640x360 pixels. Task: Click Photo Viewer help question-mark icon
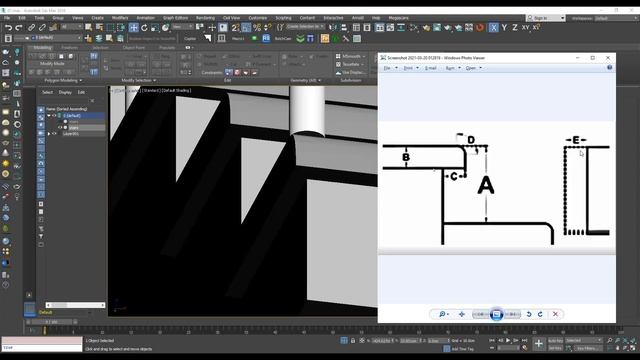pos(609,68)
